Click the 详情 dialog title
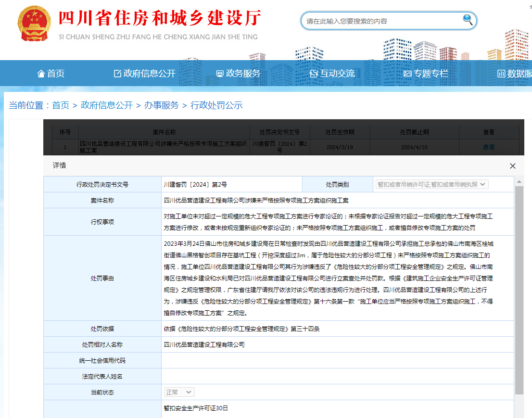The image size is (532, 418). point(59,165)
